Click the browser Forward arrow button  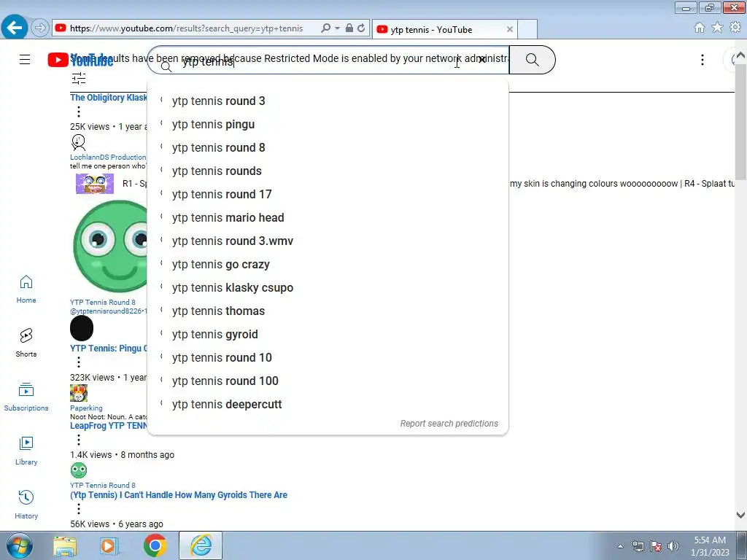click(x=40, y=28)
